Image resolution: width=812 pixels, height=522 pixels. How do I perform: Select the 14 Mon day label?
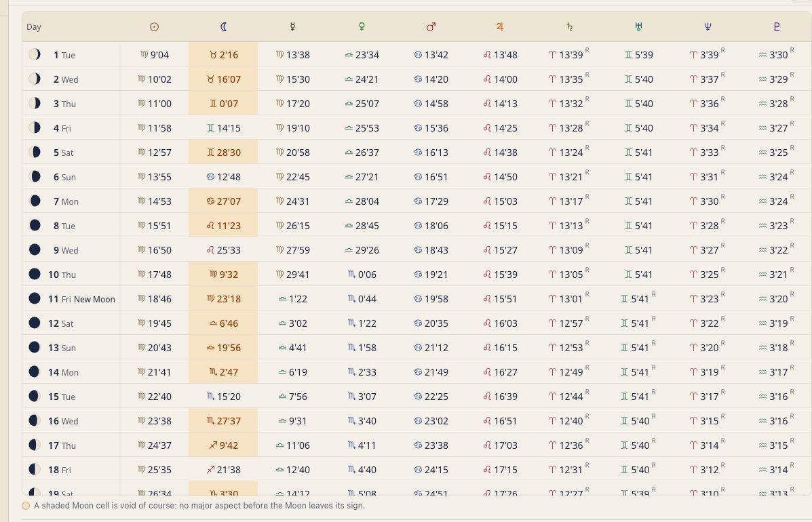[x=63, y=372]
